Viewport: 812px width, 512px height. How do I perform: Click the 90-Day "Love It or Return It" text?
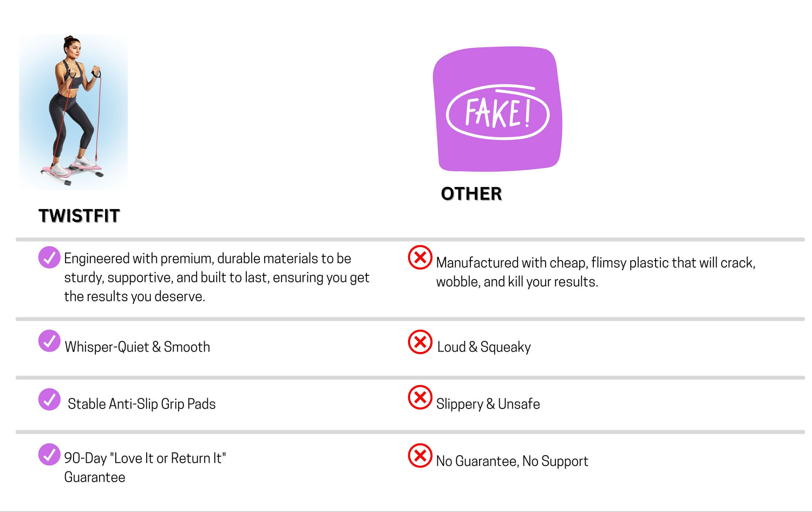(x=145, y=458)
